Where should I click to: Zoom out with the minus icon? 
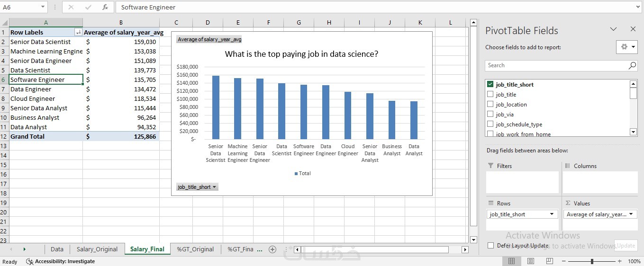564,261
